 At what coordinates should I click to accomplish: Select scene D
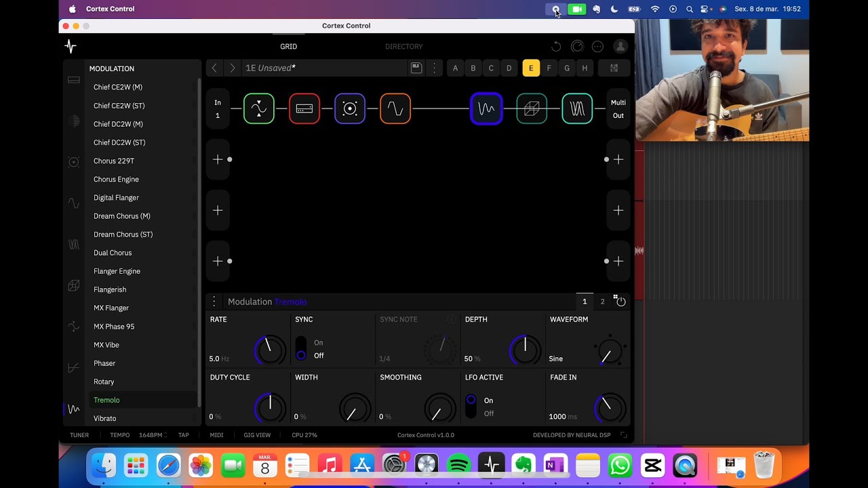509,68
